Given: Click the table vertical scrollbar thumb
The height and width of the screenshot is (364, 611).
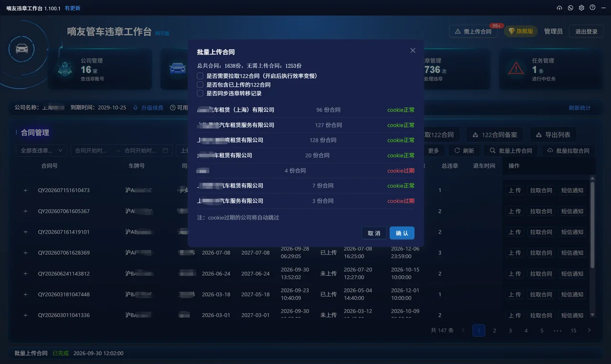Looking at the screenshot, I should pyautogui.click(x=592, y=224).
